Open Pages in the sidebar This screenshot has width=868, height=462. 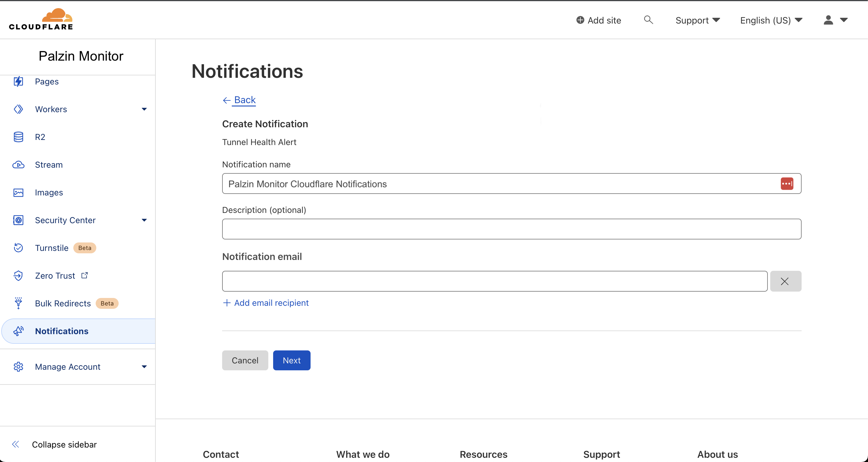pyautogui.click(x=47, y=81)
